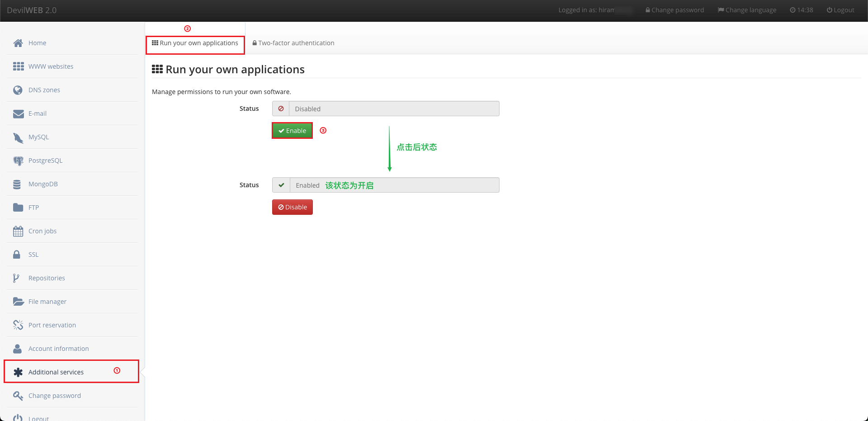Screen dimensions: 868x421
Task: Open the MongoDB database icon
Action: pyautogui.click(x=17, y=184)
